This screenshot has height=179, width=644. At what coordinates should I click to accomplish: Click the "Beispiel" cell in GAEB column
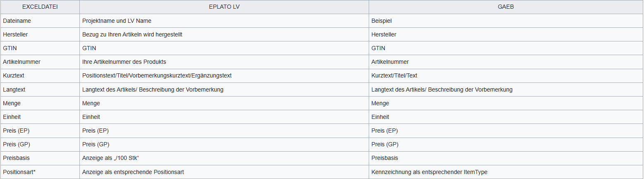click(x=382, y=21)
